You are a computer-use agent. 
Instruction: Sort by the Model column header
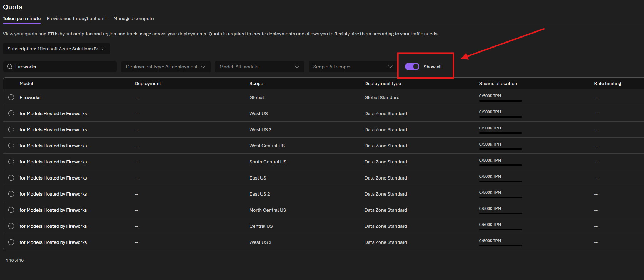[26, 84]
